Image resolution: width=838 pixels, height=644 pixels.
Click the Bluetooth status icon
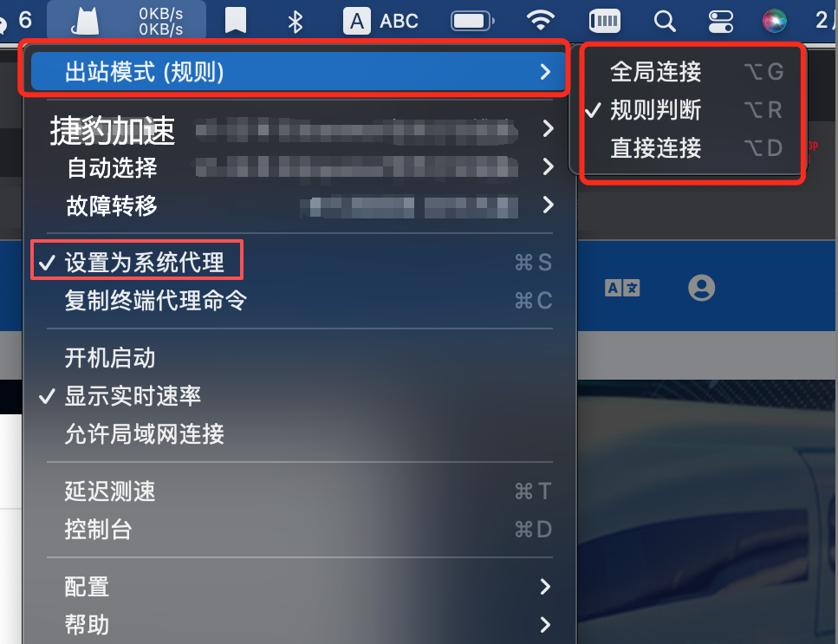[x=295, y=22]
